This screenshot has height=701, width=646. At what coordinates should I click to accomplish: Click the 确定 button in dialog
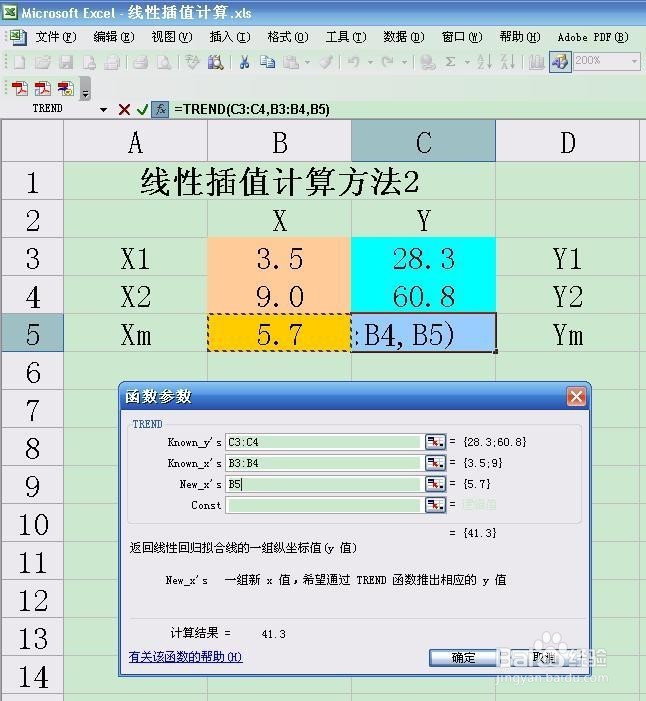tap(463, 657)
